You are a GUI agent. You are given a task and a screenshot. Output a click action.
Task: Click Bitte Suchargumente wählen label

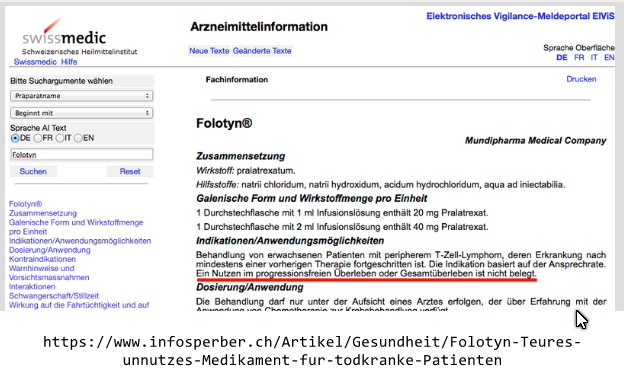coord(61,81)
